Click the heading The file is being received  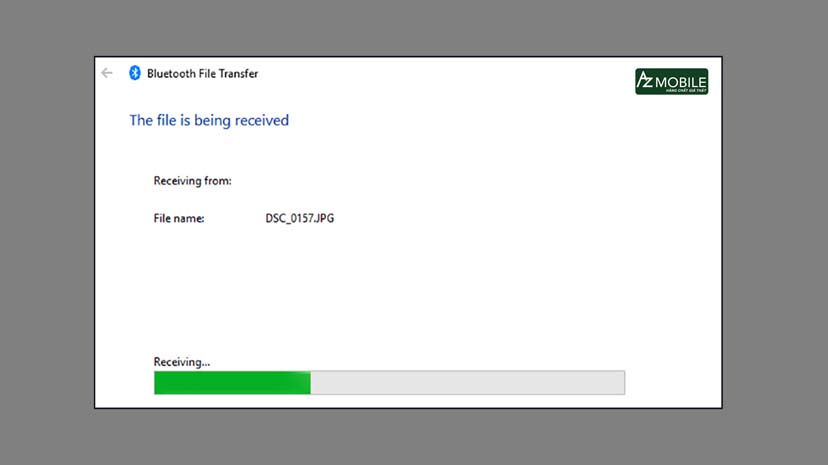tap(209, 120)
